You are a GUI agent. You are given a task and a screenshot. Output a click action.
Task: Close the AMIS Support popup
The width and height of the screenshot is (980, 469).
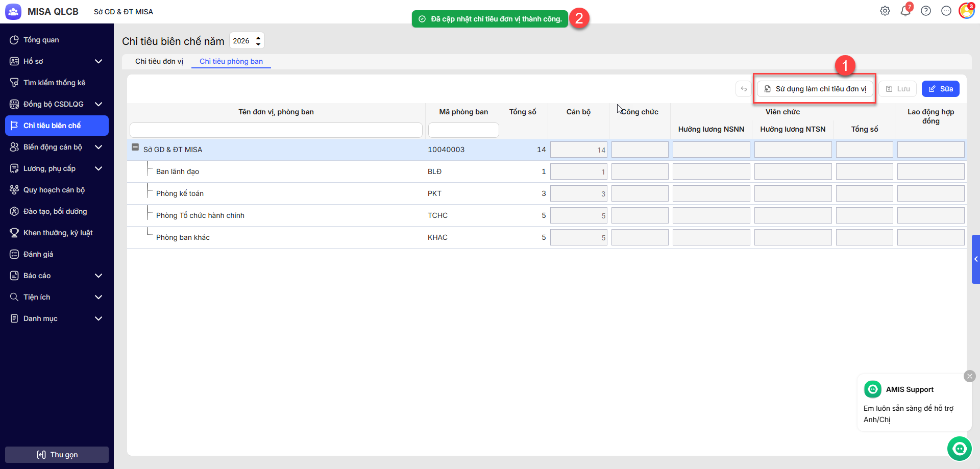click(969, 376)
